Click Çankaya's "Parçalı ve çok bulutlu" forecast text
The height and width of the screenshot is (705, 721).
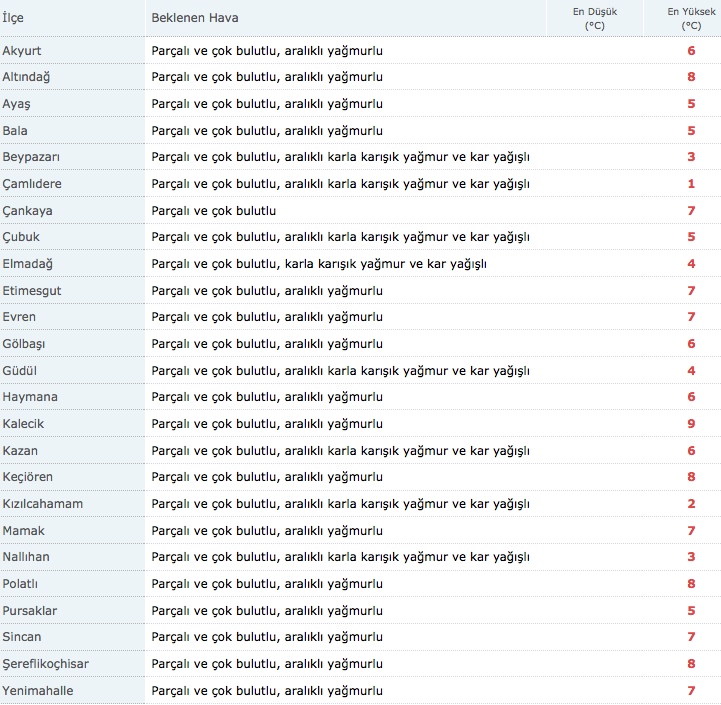(214, 211)
